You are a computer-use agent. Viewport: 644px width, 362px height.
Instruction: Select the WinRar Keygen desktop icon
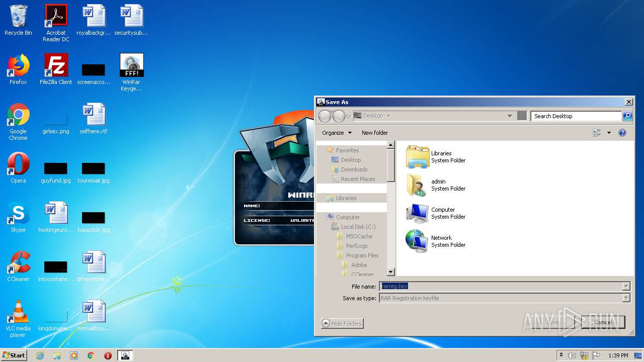pos(131,72)
